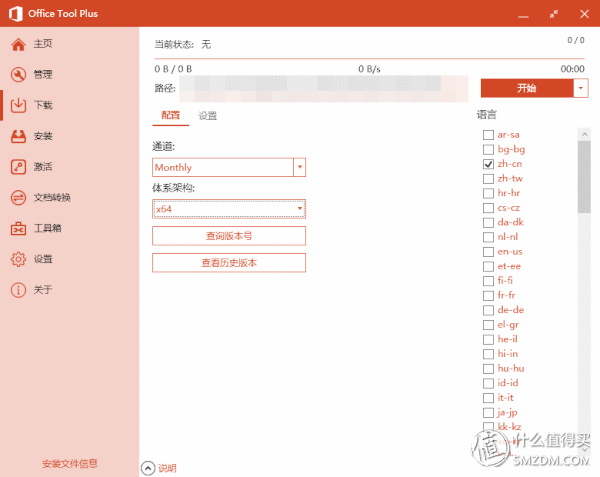Check the zh-tw language checkbox

488,179
